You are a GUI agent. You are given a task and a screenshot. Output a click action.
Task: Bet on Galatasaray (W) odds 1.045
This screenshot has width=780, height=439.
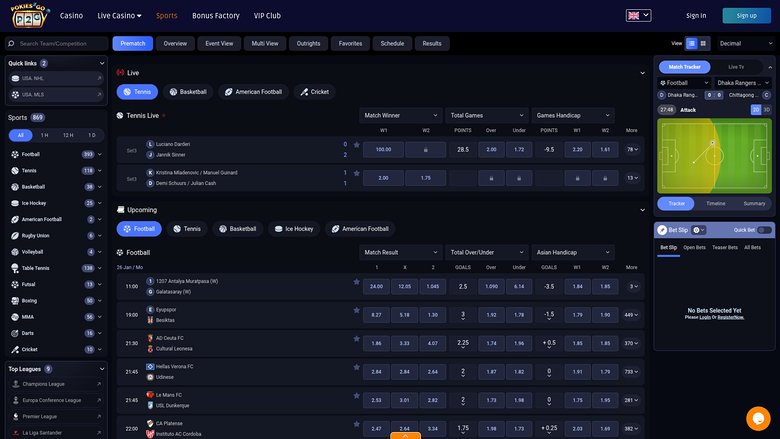coord(433,286)
